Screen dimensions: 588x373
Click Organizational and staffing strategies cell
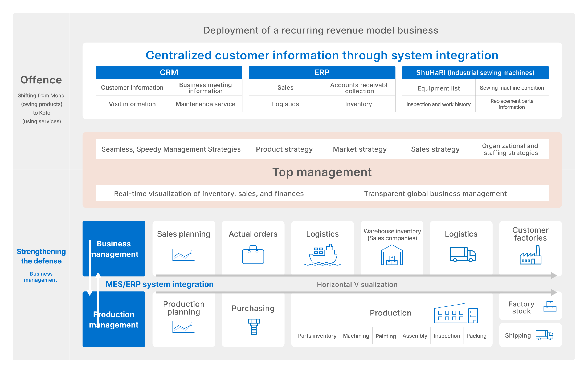tap(511, 149)
